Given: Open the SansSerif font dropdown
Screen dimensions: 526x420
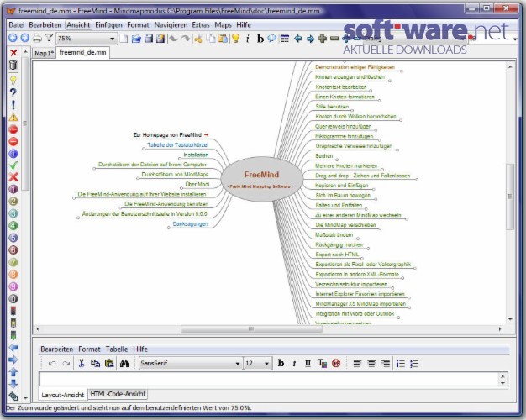Looking at the screenshot, I should click(238, 364).
